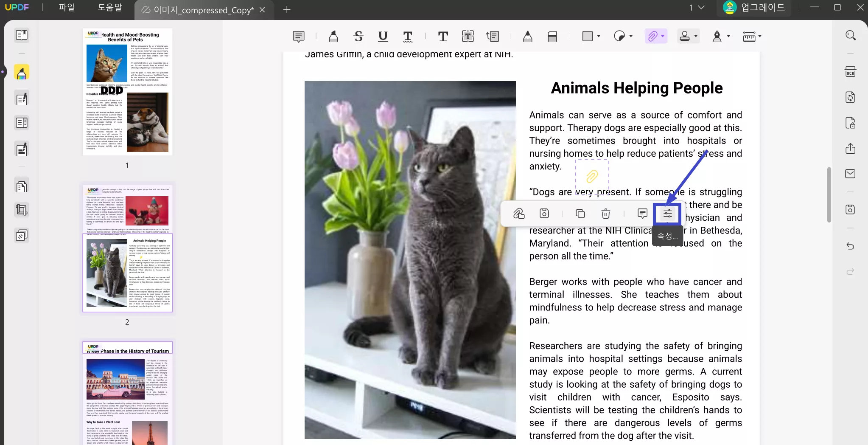
Task: Run OCR from the right sidebar
Action: (850, 71)
